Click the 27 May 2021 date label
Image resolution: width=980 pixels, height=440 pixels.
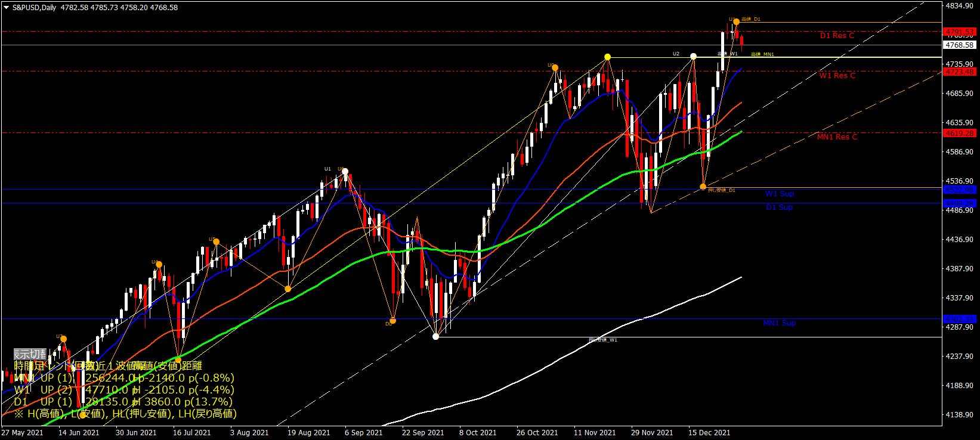(x=23, y=433)
